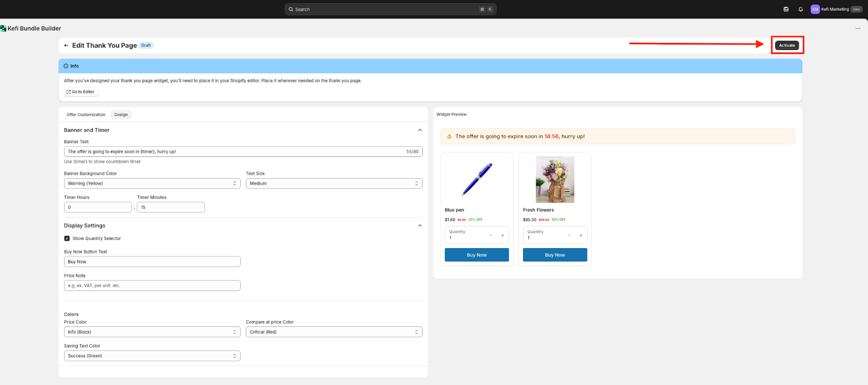Click the notification bell icon

tap(800, 9)
